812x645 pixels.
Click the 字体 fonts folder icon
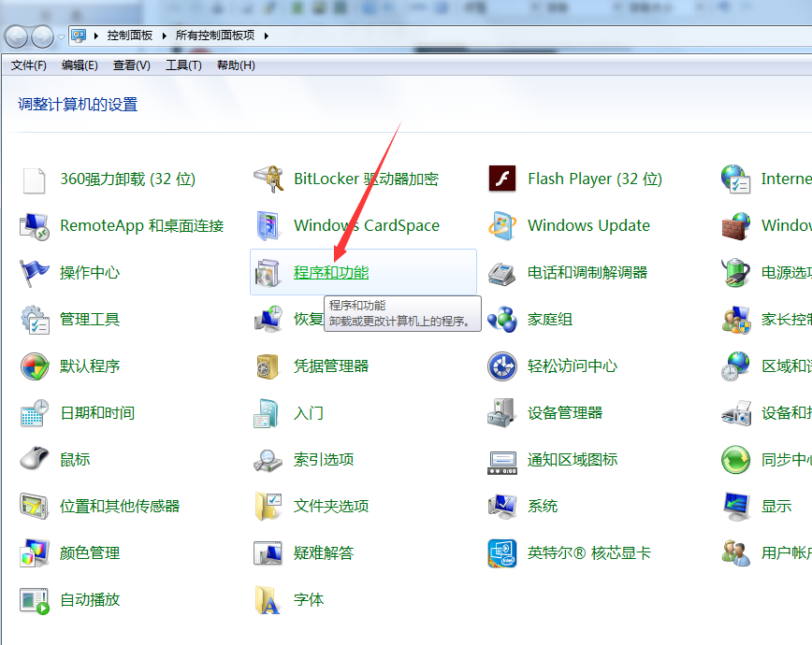[x=268, y=600]
